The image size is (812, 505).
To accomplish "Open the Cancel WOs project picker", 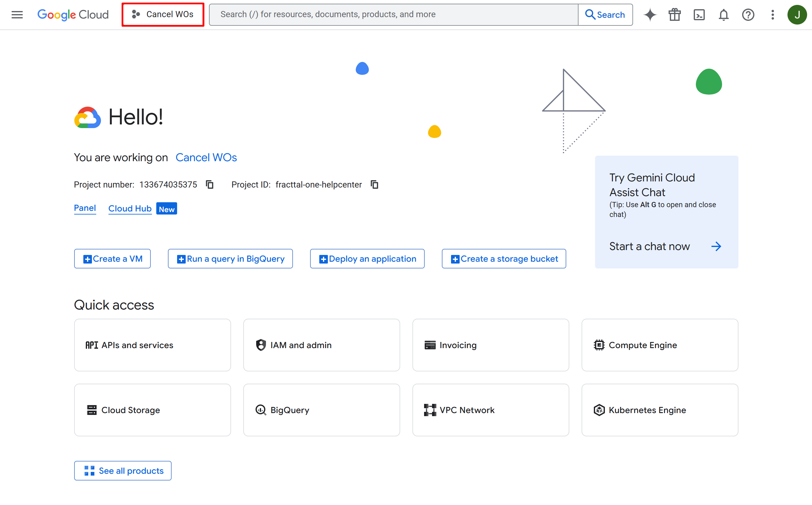I will coord(163,14).
